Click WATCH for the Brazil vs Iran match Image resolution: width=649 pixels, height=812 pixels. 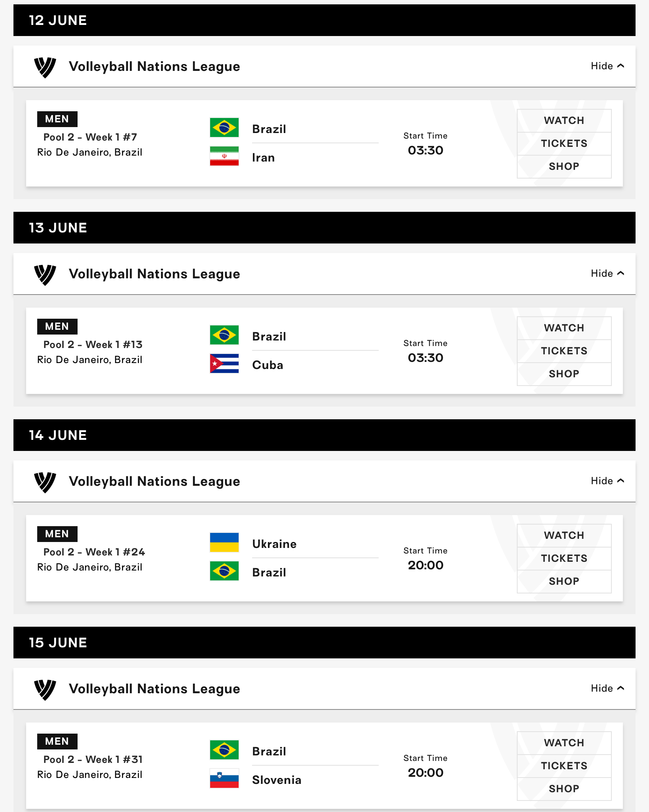pyautogui.click(x=564, y=121)
